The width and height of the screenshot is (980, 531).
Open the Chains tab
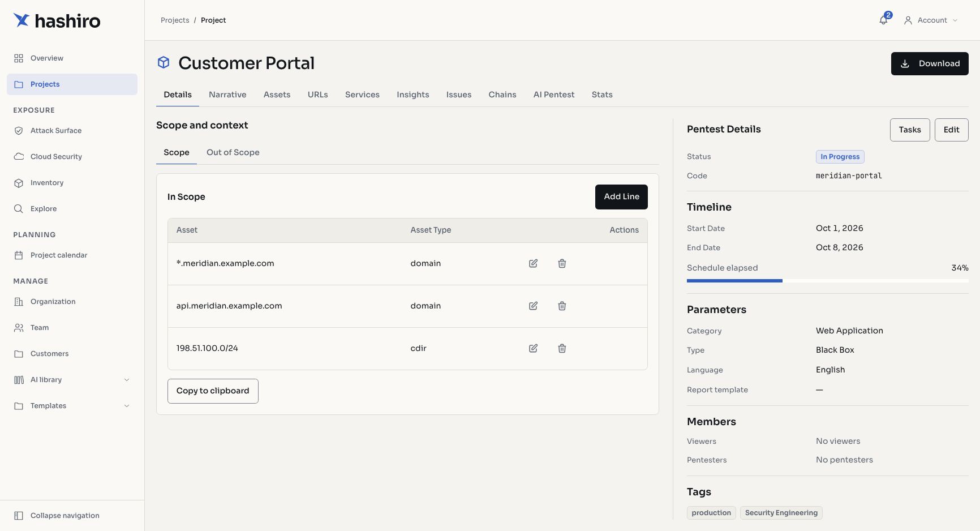coord(502,95)
